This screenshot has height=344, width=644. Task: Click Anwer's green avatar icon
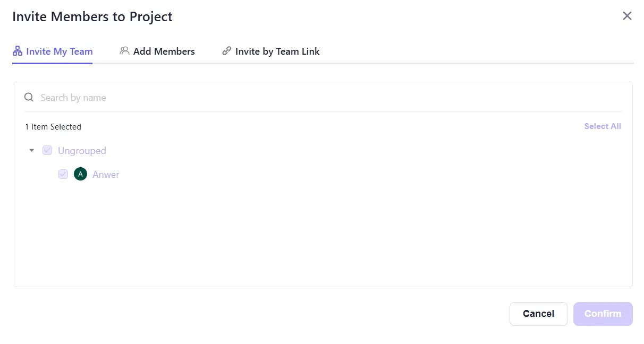(x=80, y=174)
